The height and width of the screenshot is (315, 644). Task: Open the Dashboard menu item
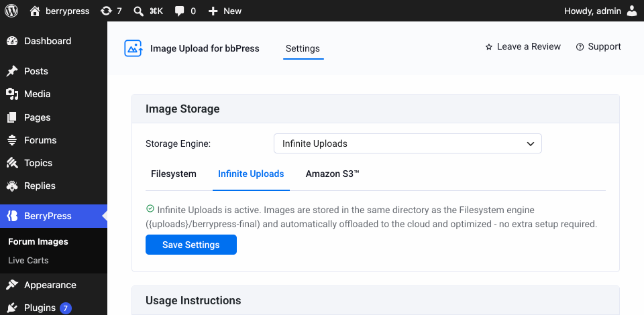click(x=54, y=41)
